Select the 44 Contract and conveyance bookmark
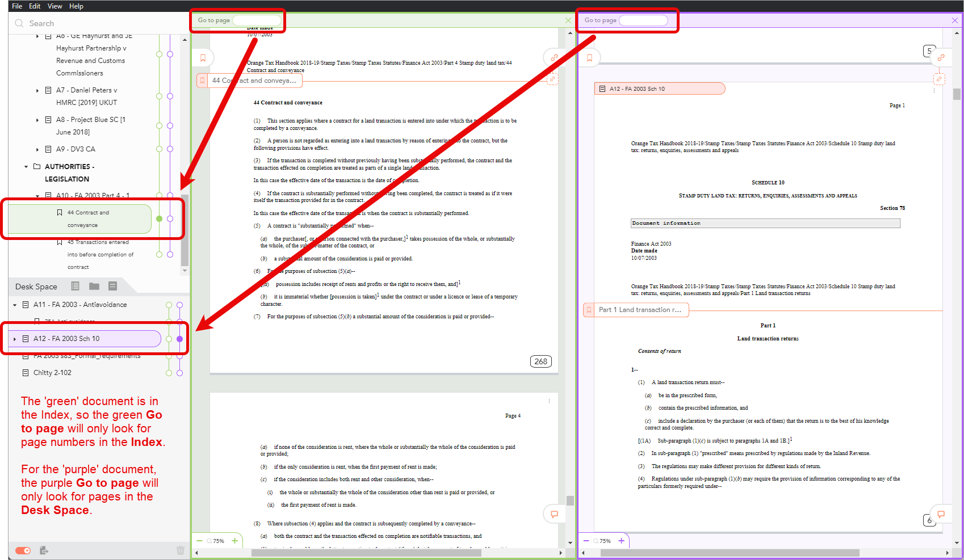The image size is (964, 560). pyautogui.click(x=80, y=219)
